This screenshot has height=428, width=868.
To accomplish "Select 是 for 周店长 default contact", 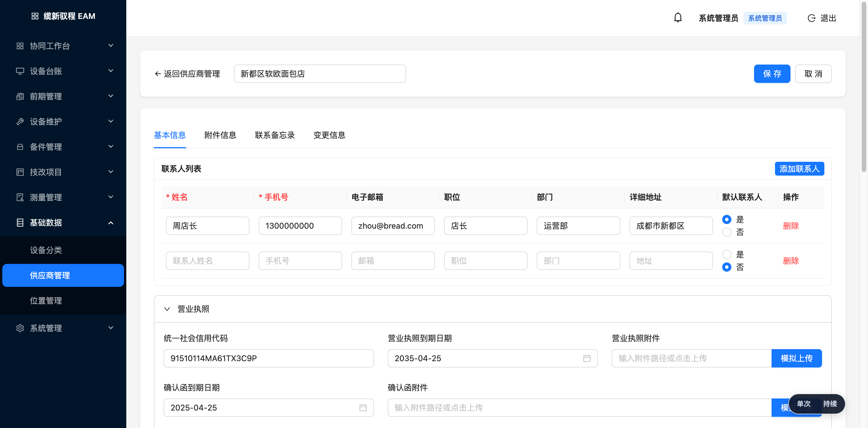I will point(726,219).
